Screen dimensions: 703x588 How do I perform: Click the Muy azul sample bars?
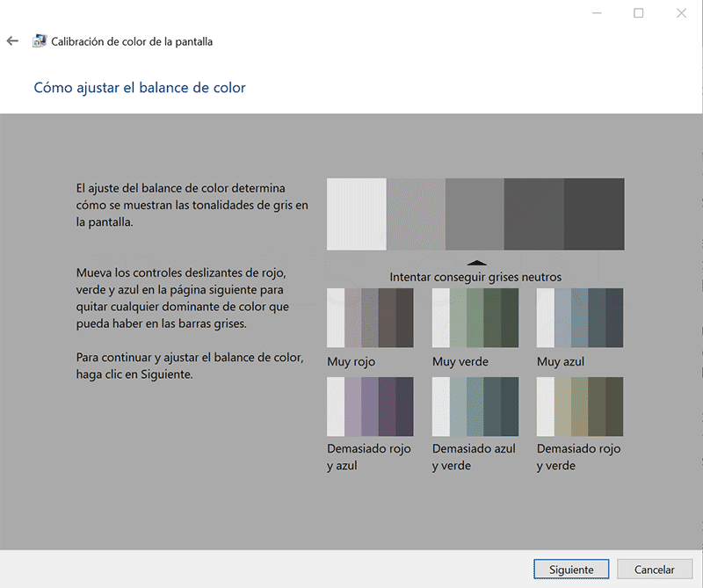pos(580,318)
